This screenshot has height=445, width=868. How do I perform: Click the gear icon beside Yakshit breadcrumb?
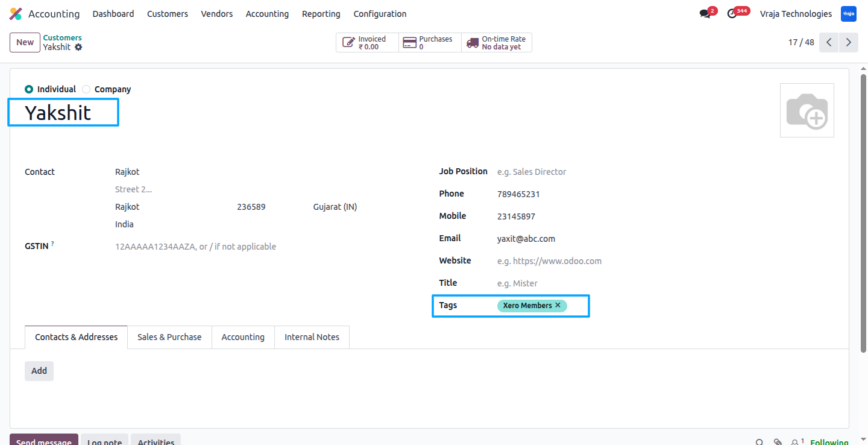tap(78, 47)
